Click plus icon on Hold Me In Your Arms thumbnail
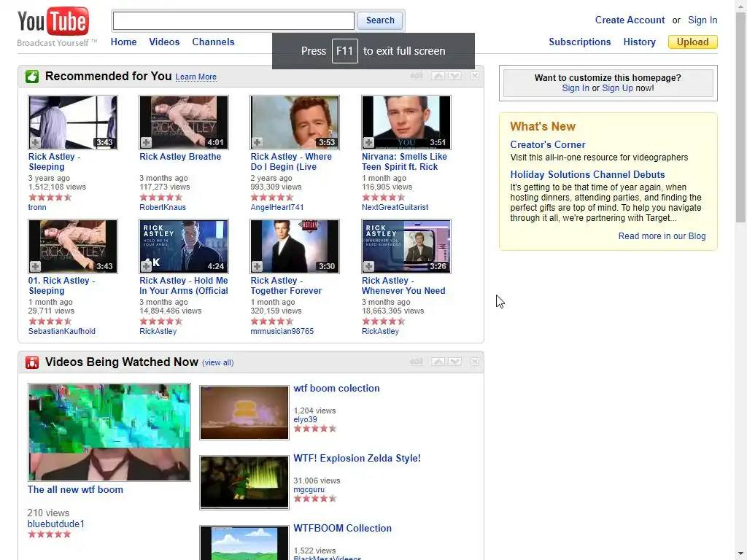The height and width of the screenshot is (560, 747). tap(147, 266)
